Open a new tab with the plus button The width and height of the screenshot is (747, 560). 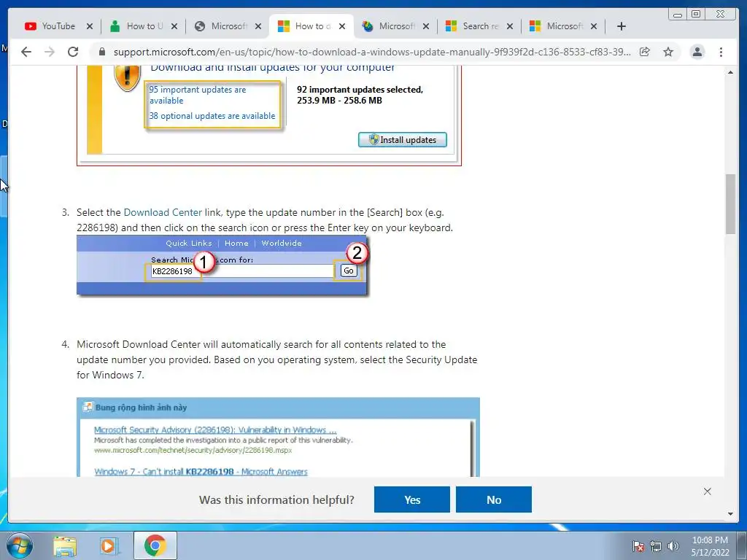pyautogui.click(x=622, y=26)
